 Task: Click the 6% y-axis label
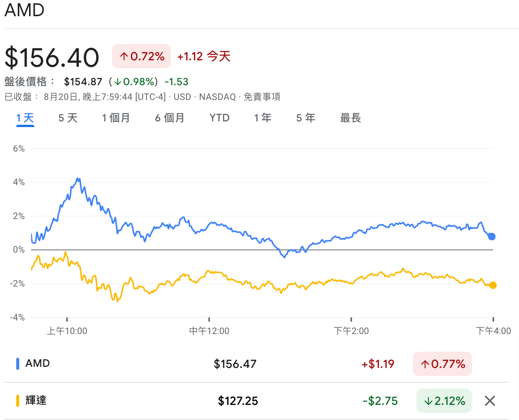pyautogui.click(x=19, y=149)
